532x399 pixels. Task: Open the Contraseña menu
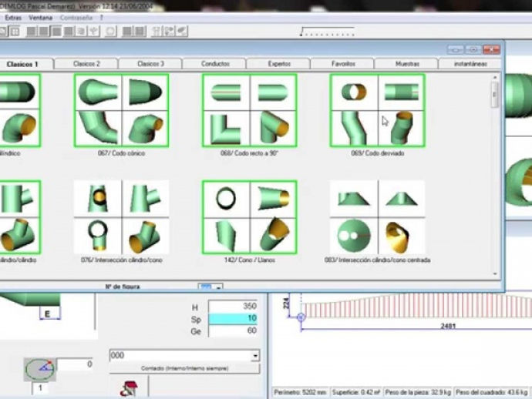point(76,18)
